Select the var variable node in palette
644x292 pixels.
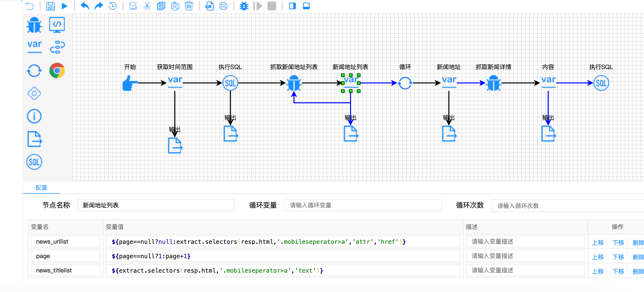(x=35, y=46)
